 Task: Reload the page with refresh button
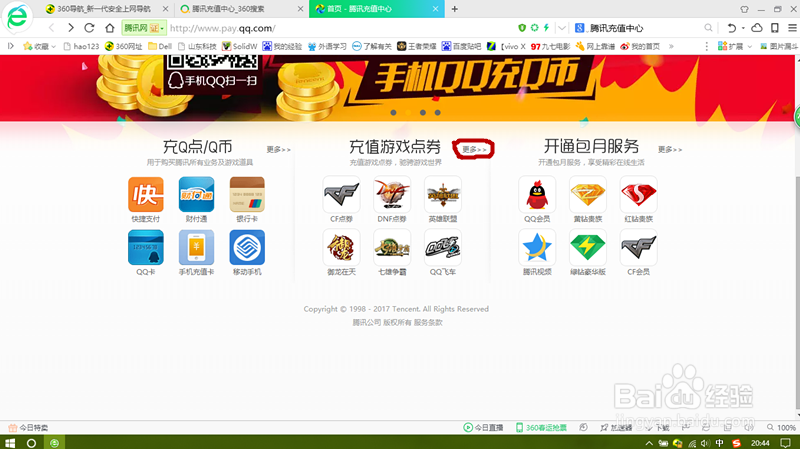tap(89, 28)
